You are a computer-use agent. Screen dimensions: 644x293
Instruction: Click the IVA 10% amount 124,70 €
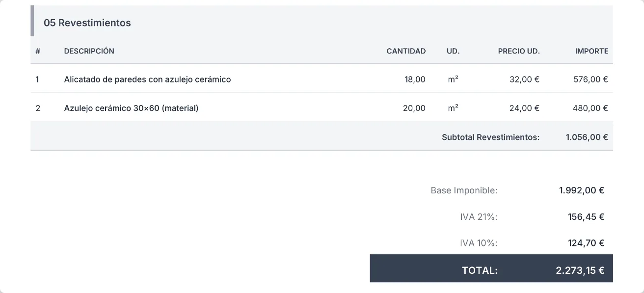(586, 243)
